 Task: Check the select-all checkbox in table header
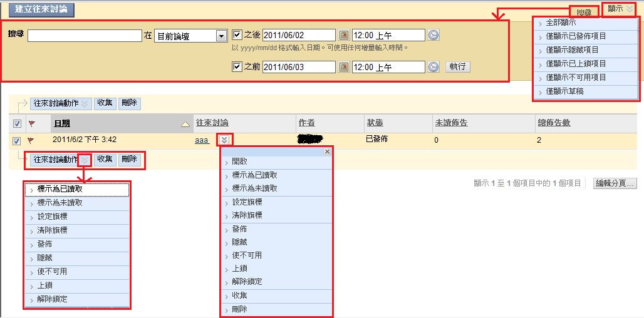17,123
